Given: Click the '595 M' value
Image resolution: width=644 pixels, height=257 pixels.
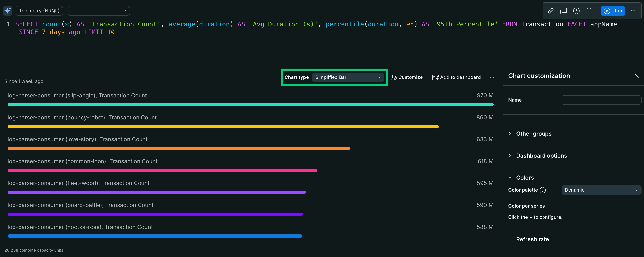Looking at the screenshot, I should point(485,183).
